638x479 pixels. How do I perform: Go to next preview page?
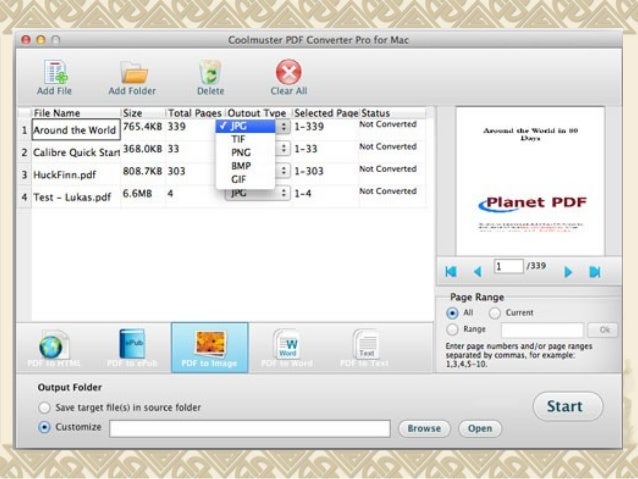tap(568, 271)
